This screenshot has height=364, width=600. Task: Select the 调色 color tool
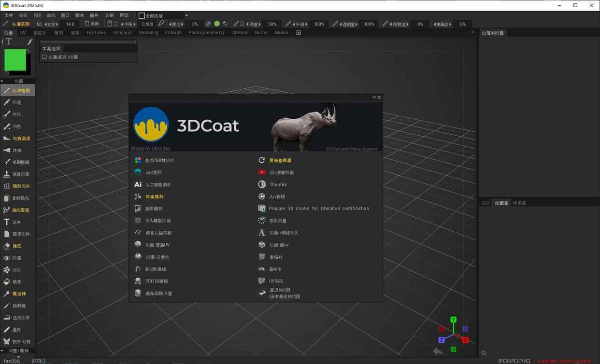17,126
